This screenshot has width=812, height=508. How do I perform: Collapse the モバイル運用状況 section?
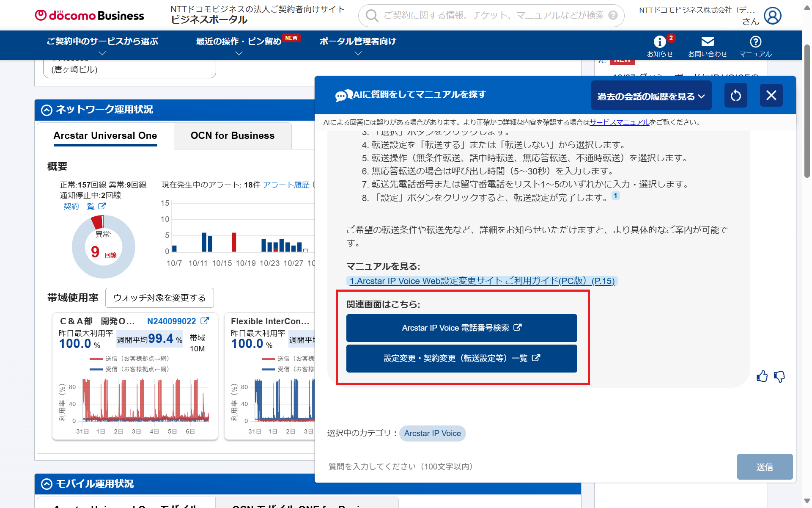point(47,484)
